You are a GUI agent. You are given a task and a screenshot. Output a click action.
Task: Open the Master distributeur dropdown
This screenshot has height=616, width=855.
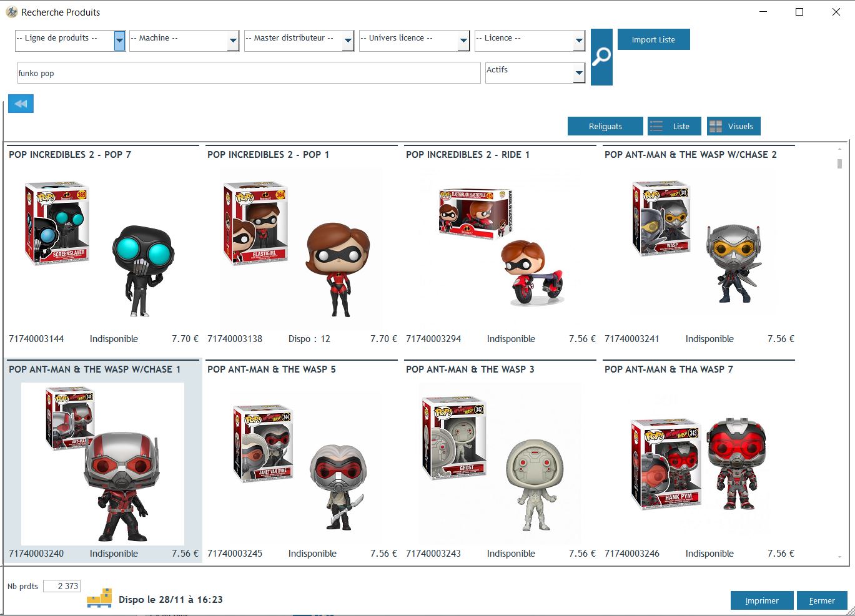(x=348, y=41)
